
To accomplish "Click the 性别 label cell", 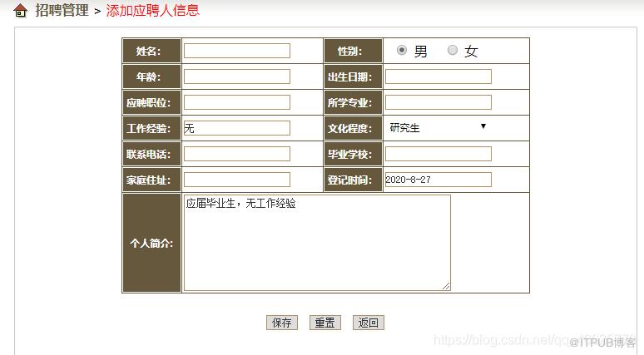I will coord(354,51).
